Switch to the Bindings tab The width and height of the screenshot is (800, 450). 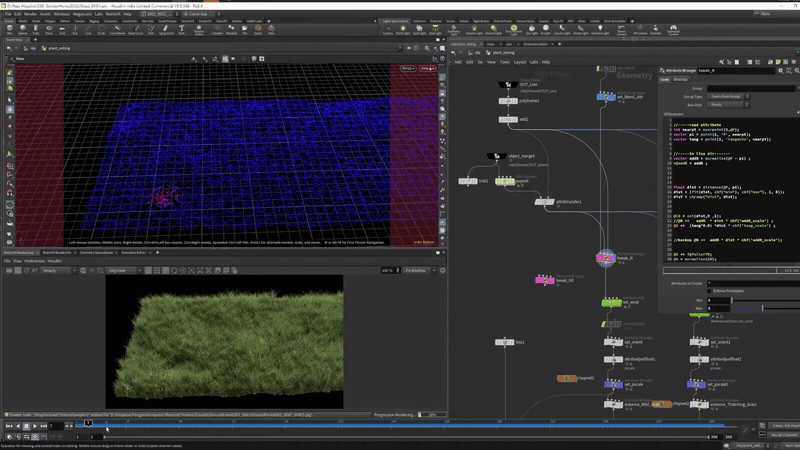click(679, 79)
